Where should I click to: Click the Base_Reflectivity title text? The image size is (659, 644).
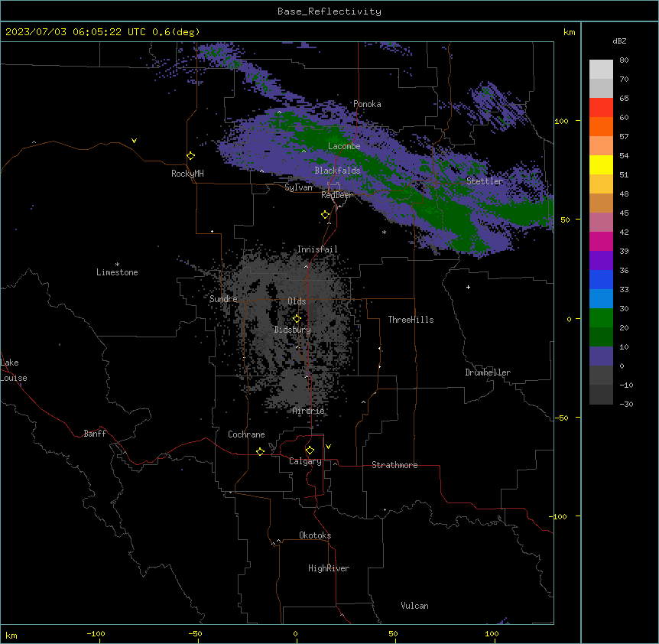tap(329, 11)
